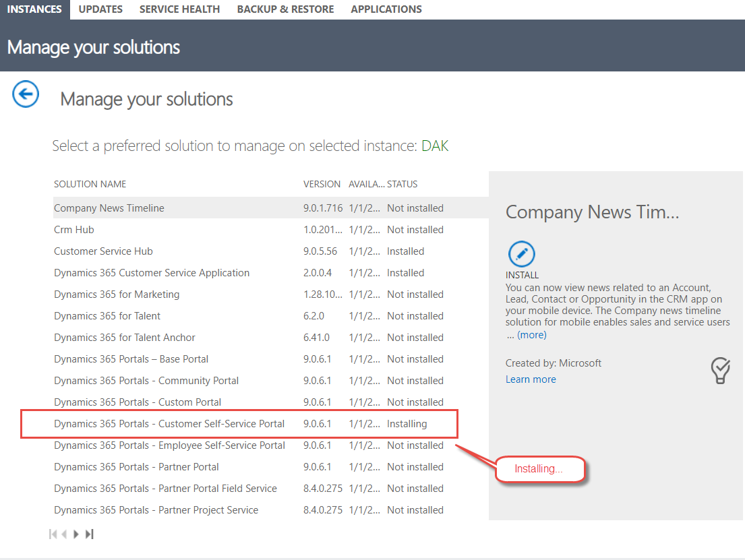The width and height of the screenshot is (745, 560).
Task: Open Backup & Restore tab
Action: 285,9
